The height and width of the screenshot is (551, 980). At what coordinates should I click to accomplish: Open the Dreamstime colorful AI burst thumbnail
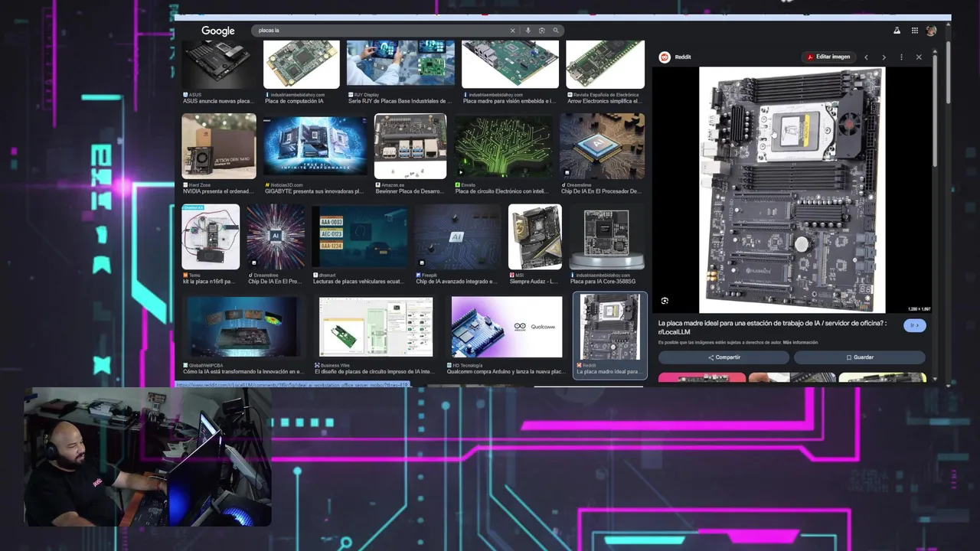(x=276, y=236)
